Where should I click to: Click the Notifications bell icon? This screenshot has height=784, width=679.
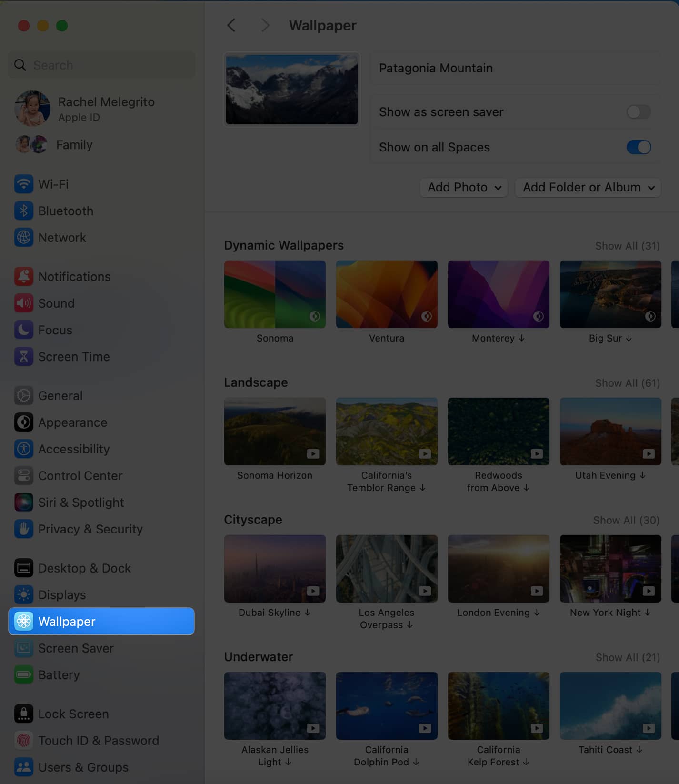(23, 276)
